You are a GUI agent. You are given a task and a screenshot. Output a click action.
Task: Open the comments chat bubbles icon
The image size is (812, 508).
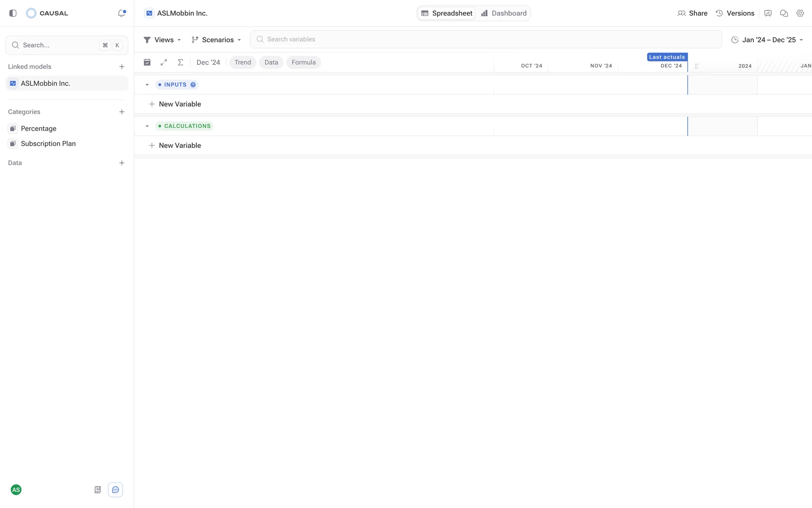(x=784, y=13)
